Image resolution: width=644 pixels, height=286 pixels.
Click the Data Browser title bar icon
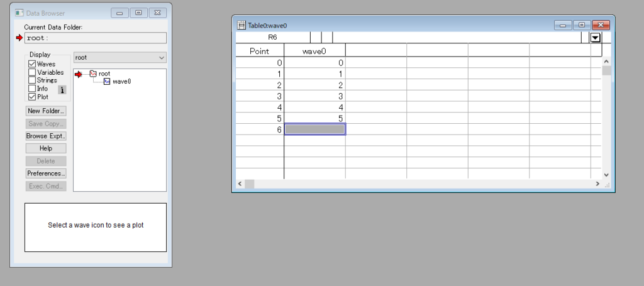19,13
